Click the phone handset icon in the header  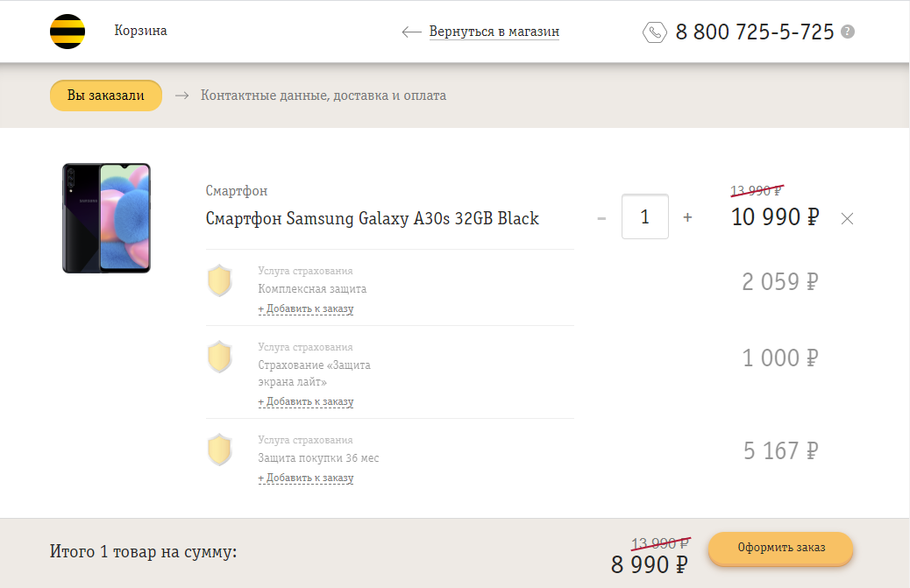tap(656, 32)
